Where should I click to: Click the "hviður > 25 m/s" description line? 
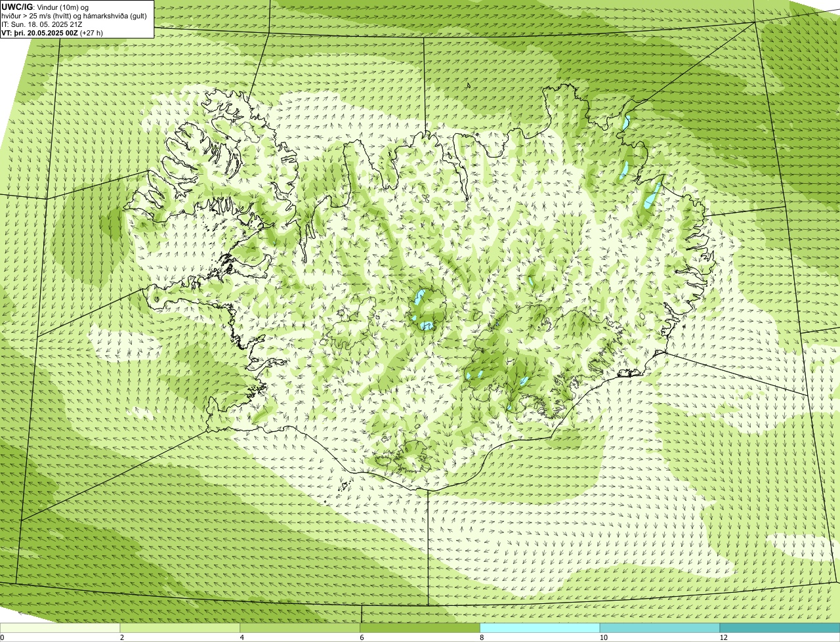[x=74, y=16]
